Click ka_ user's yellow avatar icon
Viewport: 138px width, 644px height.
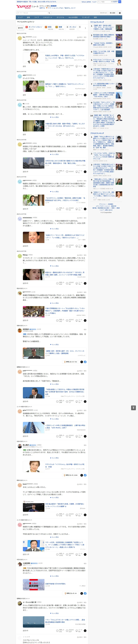click(20, 38)
